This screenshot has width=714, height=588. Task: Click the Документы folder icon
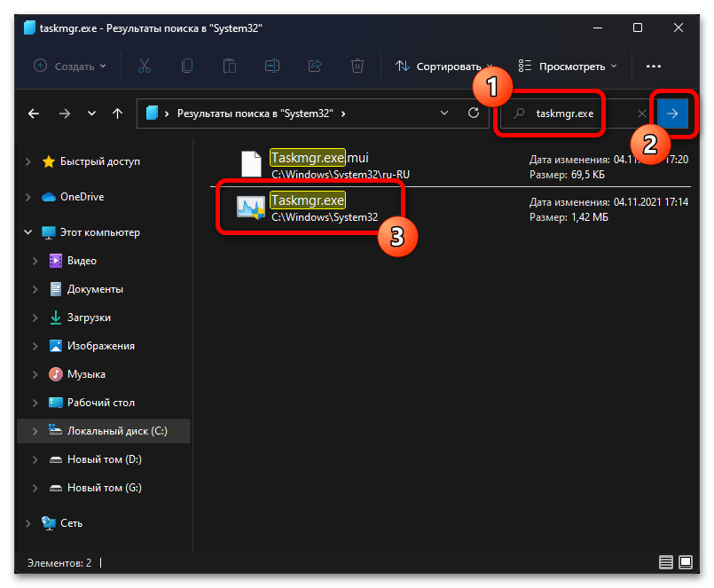coord(56,289)
